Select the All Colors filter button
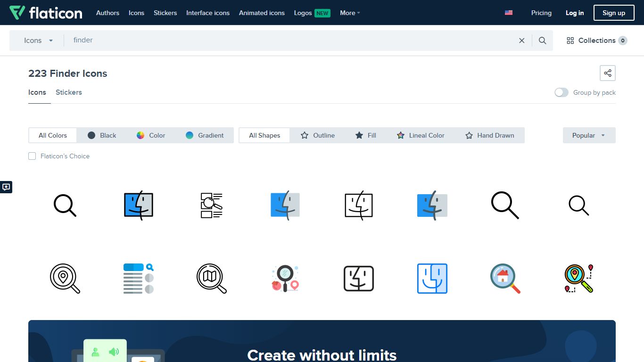 tap(53, 135)
